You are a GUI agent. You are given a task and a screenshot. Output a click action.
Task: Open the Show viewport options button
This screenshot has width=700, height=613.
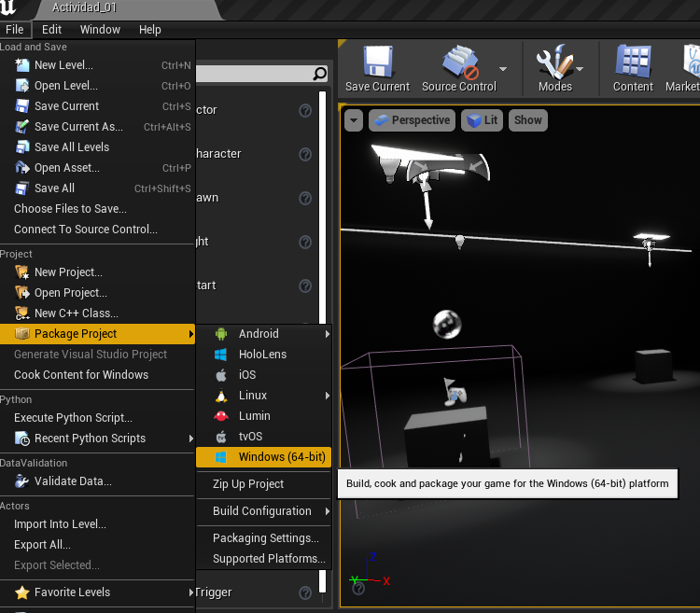point(527,120)
